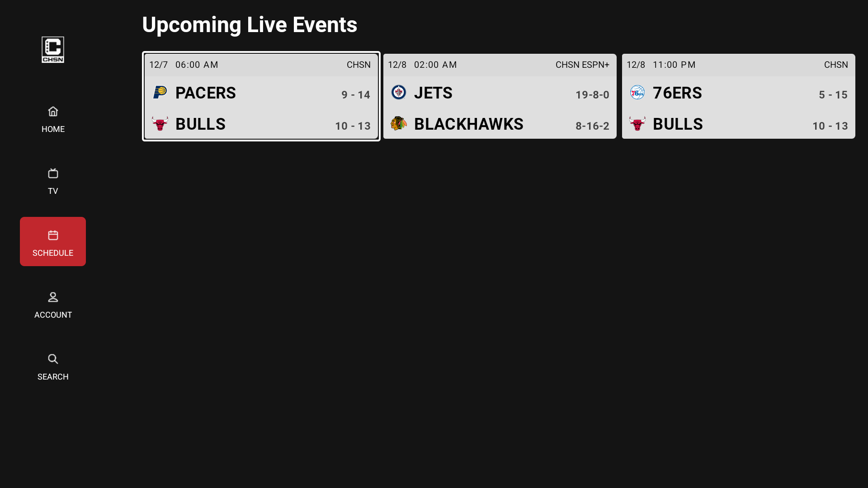Select the ACCOUNT menu label
Screen dimensions: 868x488
click(53, 315)
